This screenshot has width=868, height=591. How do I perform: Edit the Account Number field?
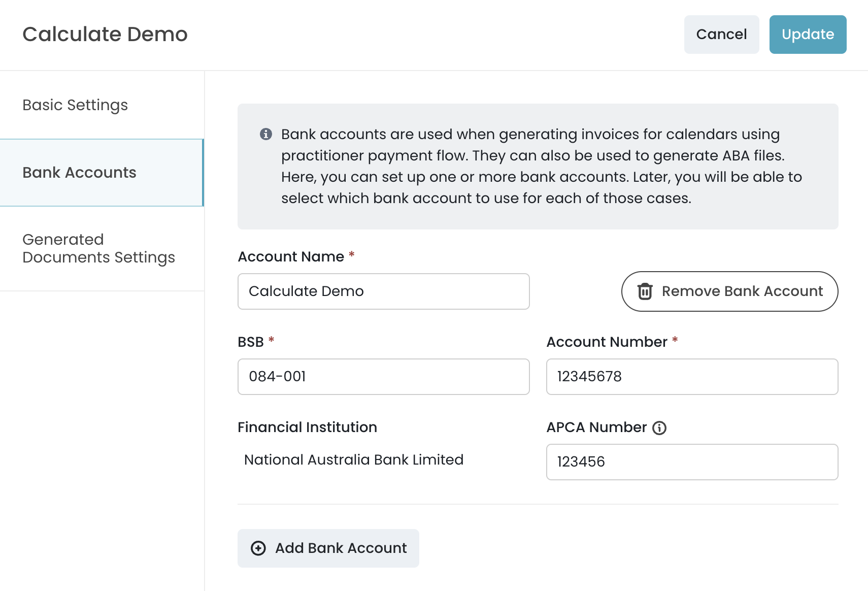pyautogui.click(x=692, y=377)
